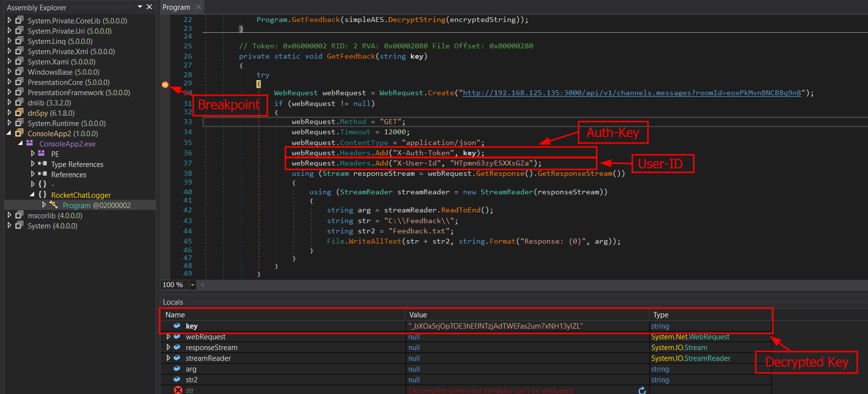The image size is (868, 394).
Task: Click the responseStream variable icon in Locals
Action: [x=177, y=347]
